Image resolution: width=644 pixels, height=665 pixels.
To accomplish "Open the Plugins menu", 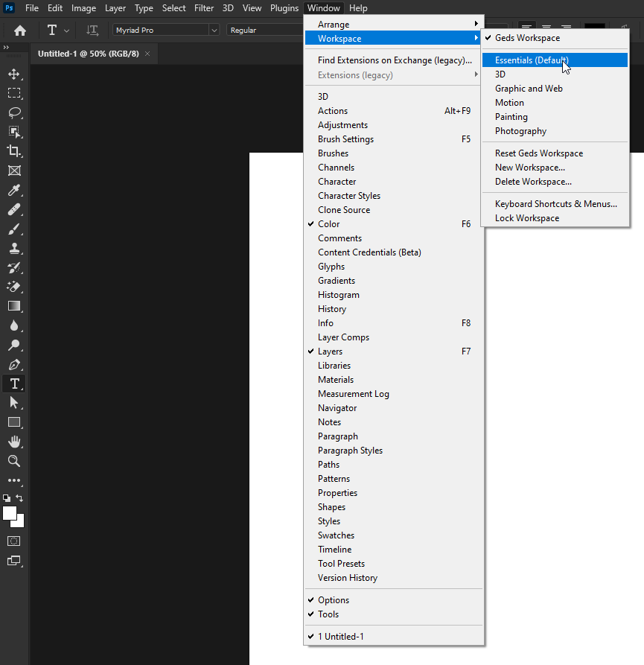I will [x=284, y=8].
